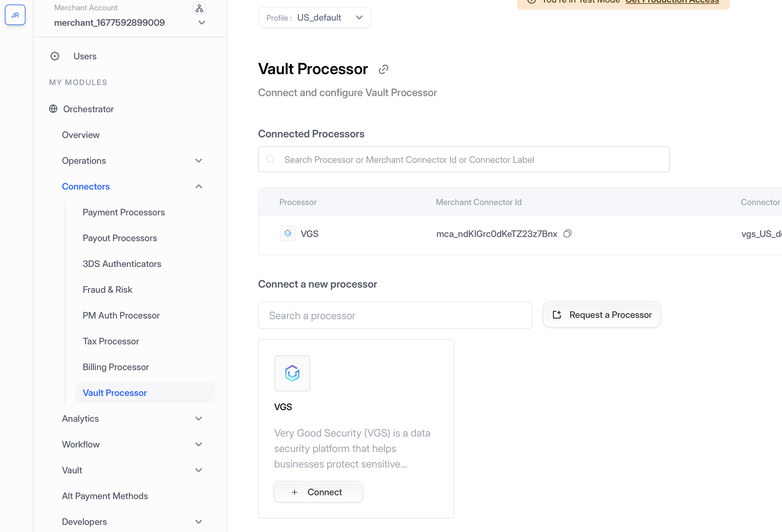
Task: Open Alt Payment Methods
Action: (x=105, y=496)
